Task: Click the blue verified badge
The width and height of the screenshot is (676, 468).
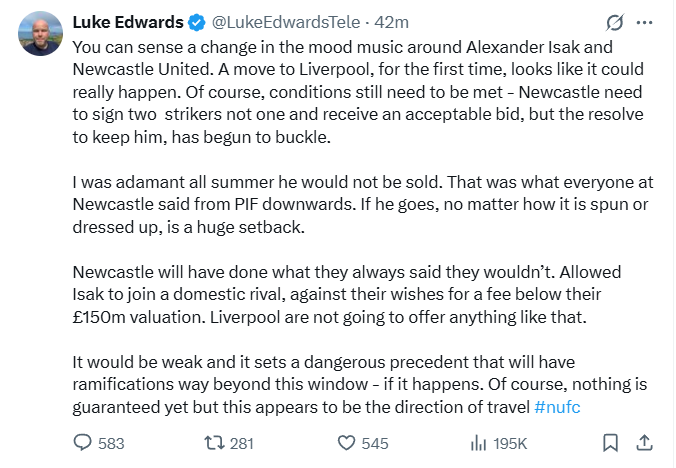Action: tap(197, 22)
